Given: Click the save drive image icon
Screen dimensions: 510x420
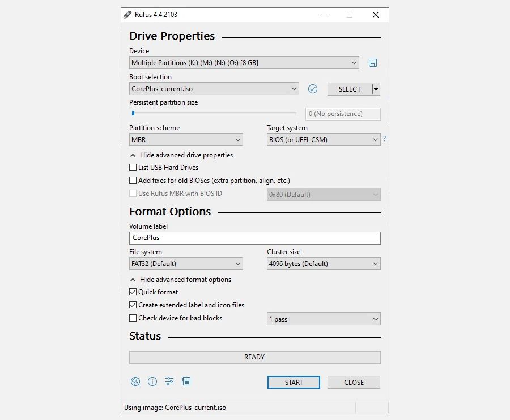Looking at the screenshot, I should 373,63.
